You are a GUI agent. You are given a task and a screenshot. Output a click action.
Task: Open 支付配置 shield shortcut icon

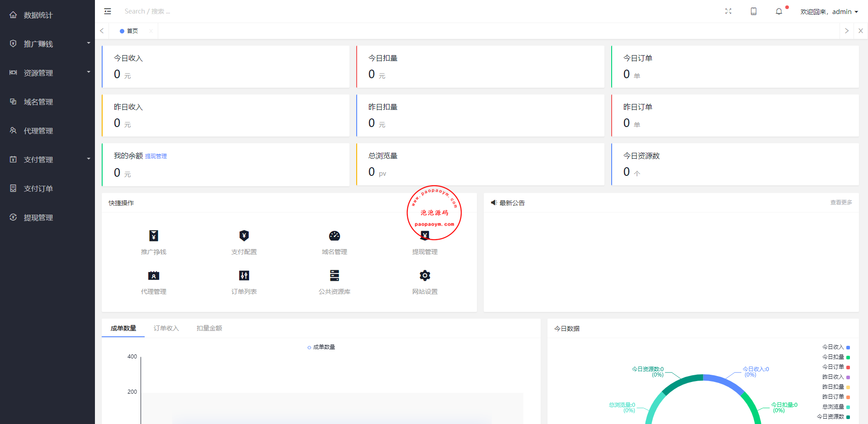point(244,236)
